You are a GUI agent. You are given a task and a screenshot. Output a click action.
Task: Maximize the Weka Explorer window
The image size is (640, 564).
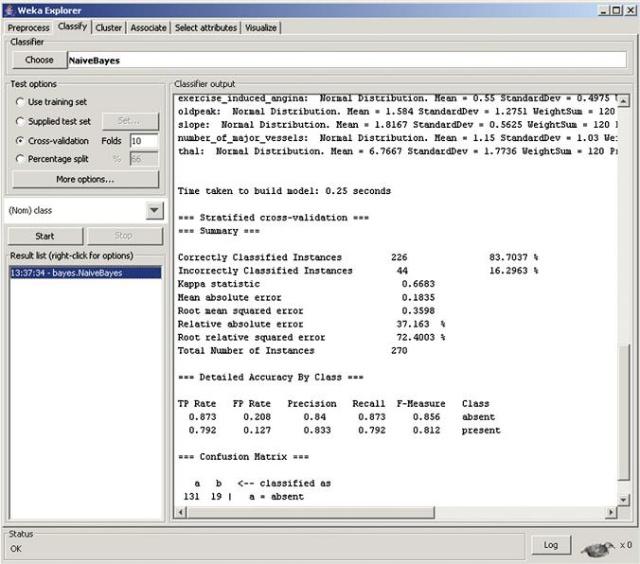pyautogui.click(x=617, y=10)
